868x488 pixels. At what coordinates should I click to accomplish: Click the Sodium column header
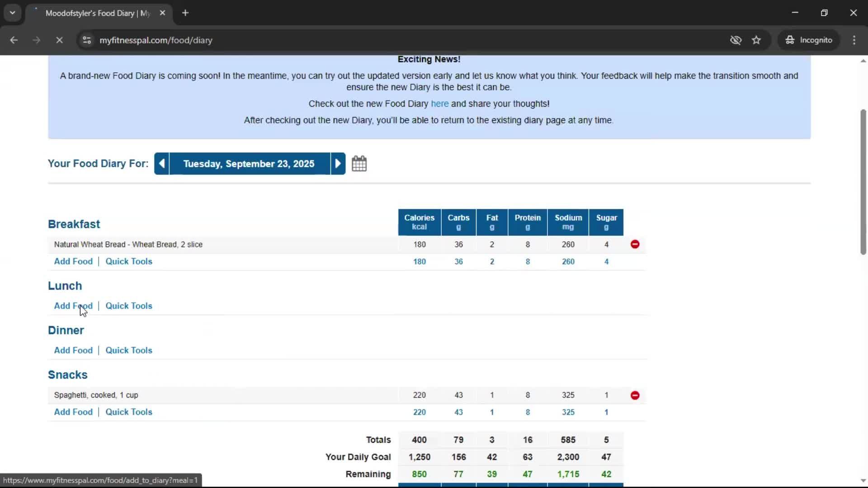568,222
